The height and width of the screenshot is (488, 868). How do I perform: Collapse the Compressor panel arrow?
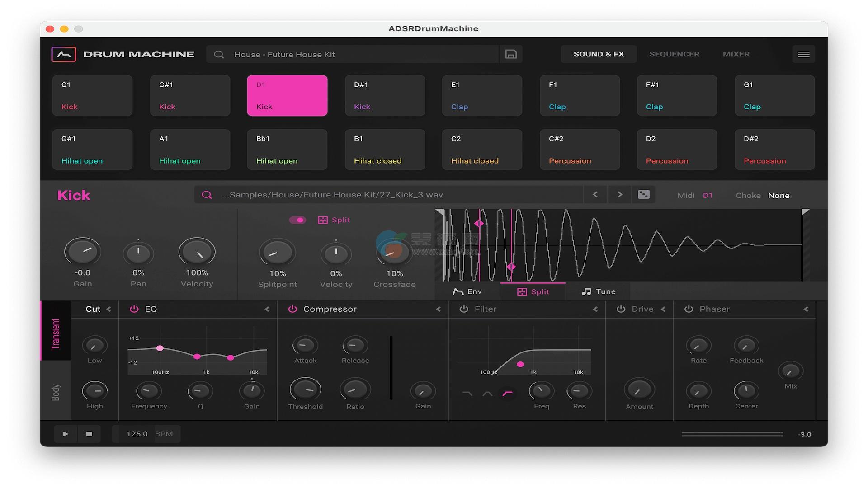click(x=438, y=309)
